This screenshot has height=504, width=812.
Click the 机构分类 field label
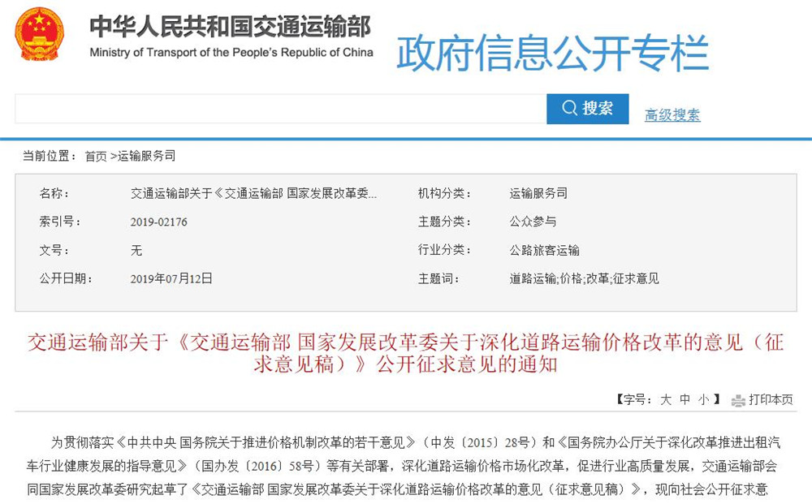tap(444, 193)
